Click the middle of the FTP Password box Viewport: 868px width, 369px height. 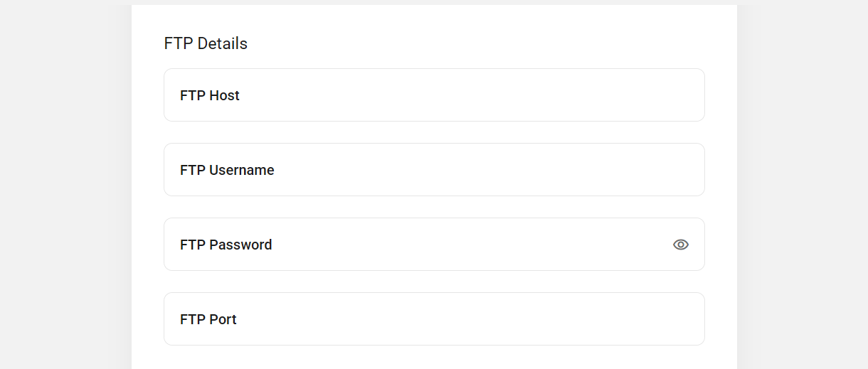coord(434,245)
